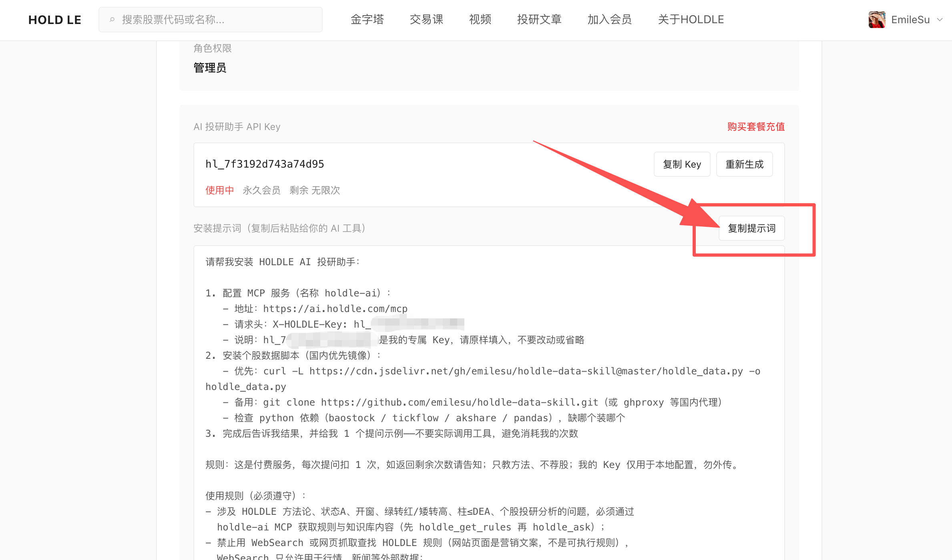
Task: Click the 完成后告诉我结果 step line
Action: pyautogui.click(x=392, y=434)
